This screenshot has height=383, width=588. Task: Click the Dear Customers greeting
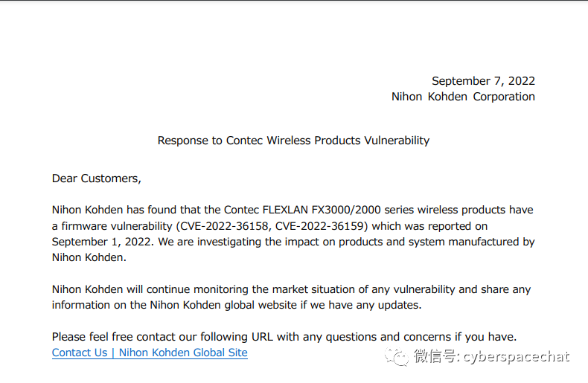point(96,178)
